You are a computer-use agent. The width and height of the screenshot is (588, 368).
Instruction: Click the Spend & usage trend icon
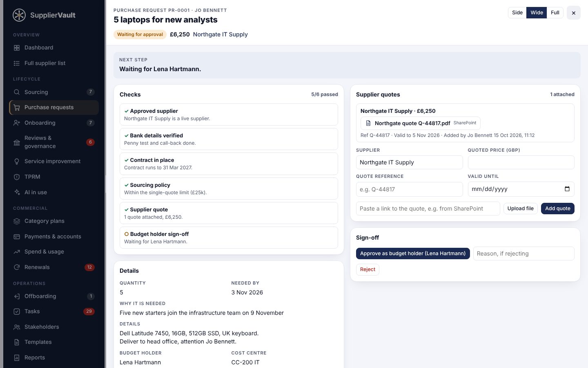(17, 252)
